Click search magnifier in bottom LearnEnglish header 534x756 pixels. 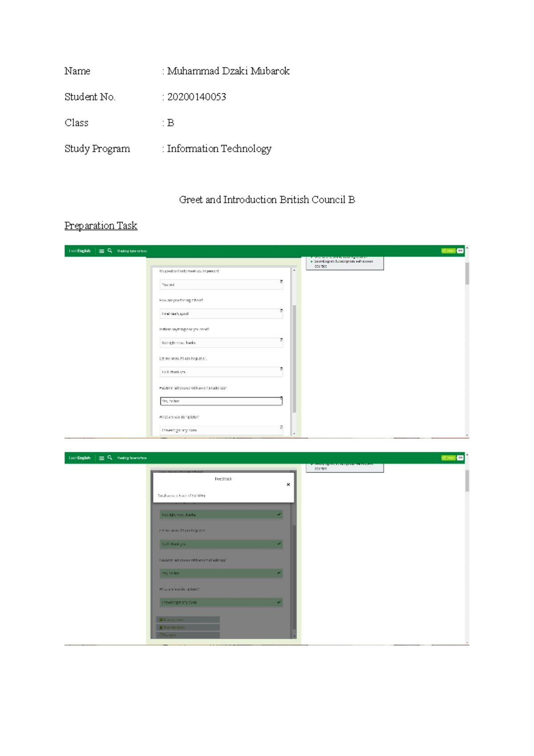click(x=110, y=458)
